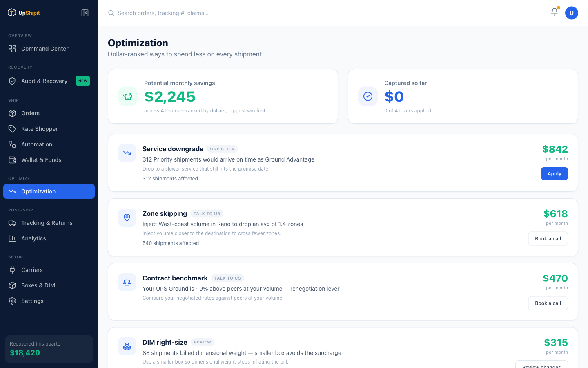Collapse the sidebar with the panel icon

pos(85,13)
